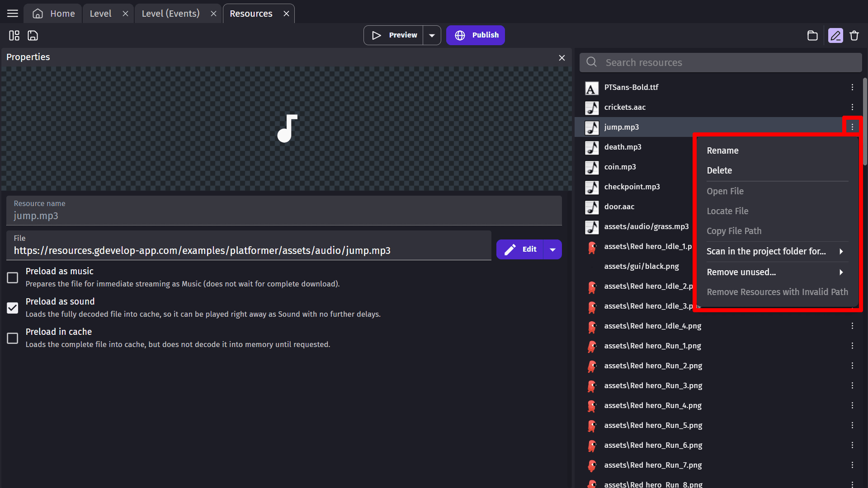868x488 pixels.
Task: Expand the Preview dropdown arrow
Action: pyautogui.click(x=432, y=35)
